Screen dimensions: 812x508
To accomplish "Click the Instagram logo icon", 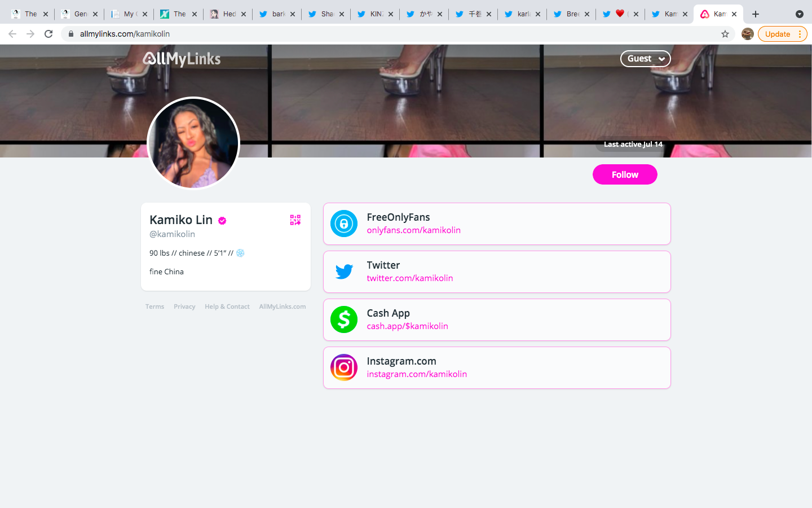I will pos(344,367).
